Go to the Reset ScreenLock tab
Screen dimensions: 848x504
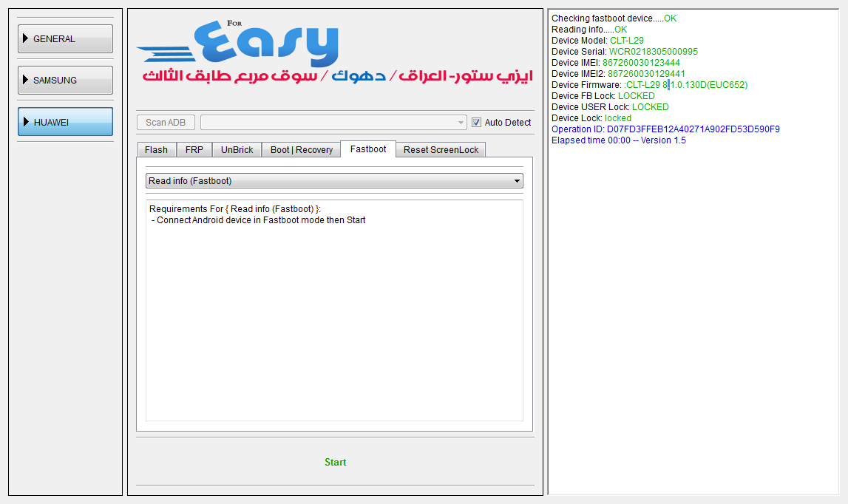coord(441,150)
